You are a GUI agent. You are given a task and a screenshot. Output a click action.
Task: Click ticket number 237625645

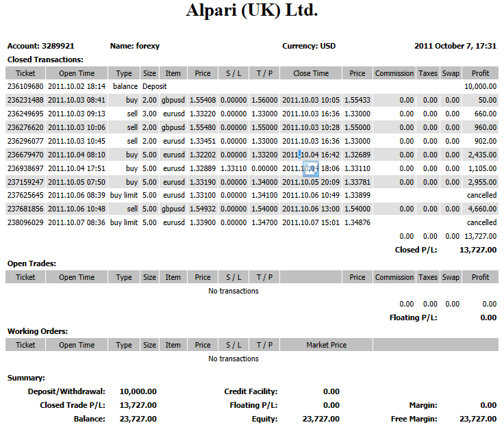pyautogui.click(x=25, y=195)
